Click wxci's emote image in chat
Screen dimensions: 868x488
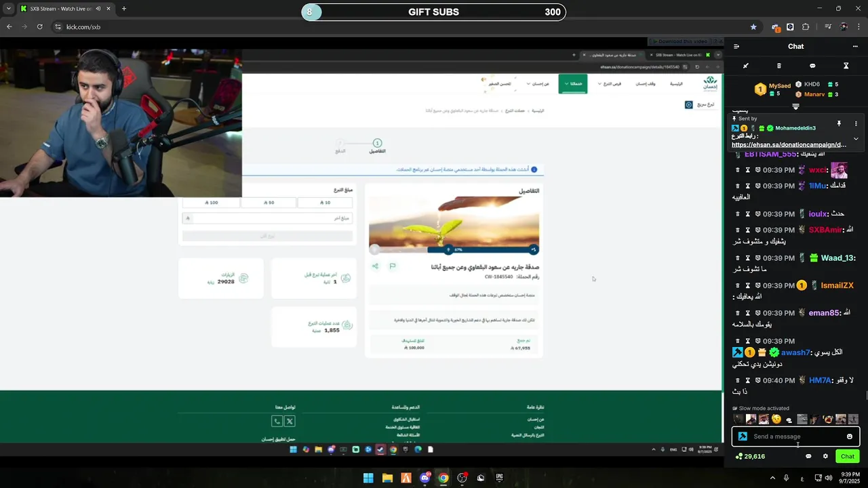point(840,170)
